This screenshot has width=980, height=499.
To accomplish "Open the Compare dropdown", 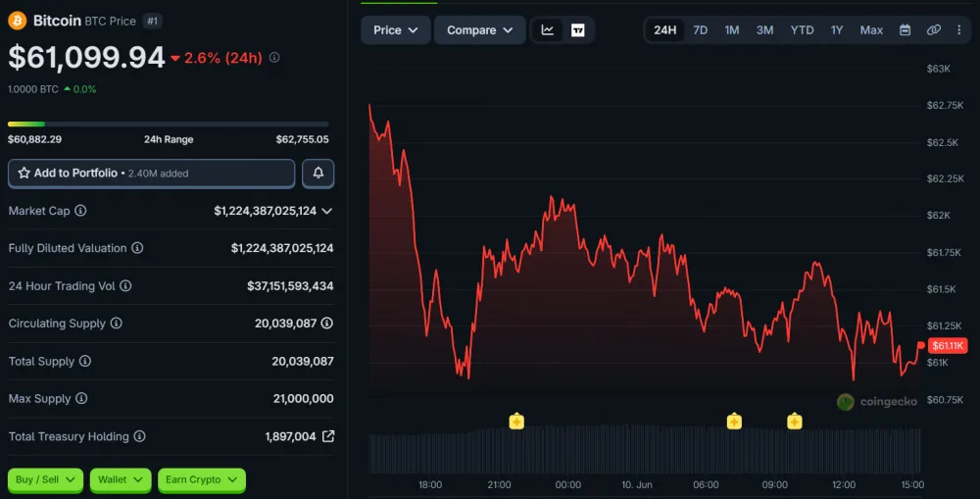I will coord(479,30).
